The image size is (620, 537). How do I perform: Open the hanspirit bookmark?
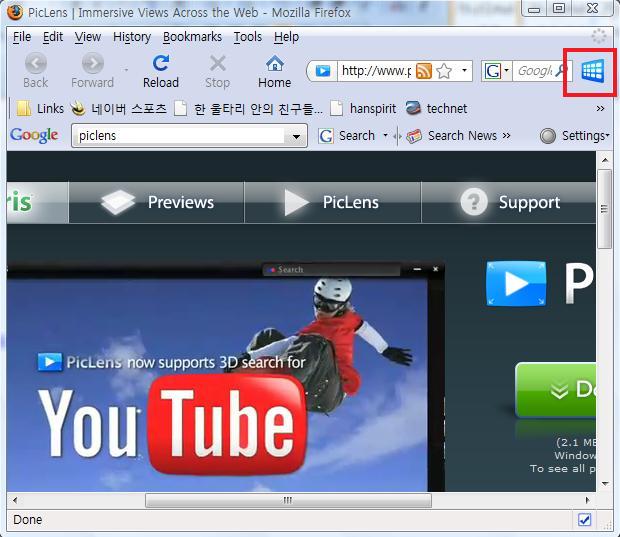[x=363, y=108]
